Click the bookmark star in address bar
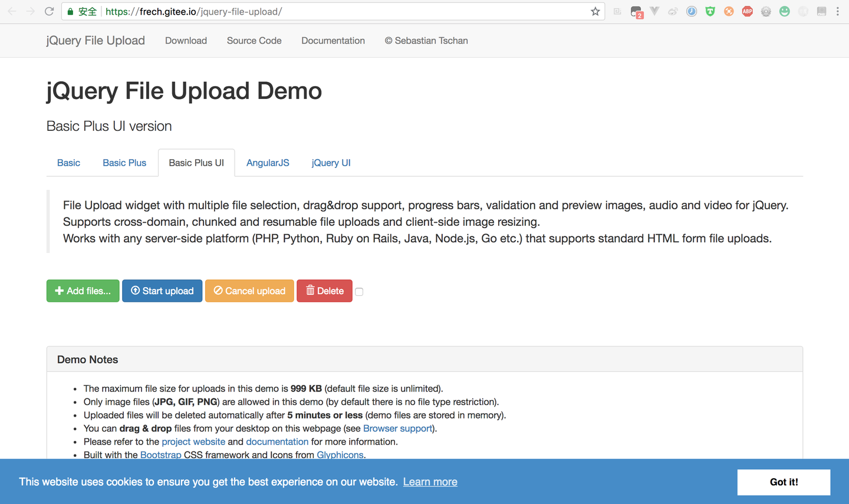This screenshot has height=504, width=849. (x=595, y=11)
